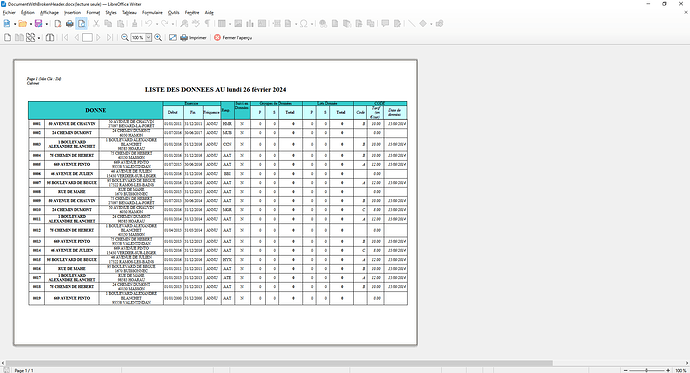This screenshot has width=690, height=373.
Task: Click the Track Changes record icon
Action: tap(397, 24)
